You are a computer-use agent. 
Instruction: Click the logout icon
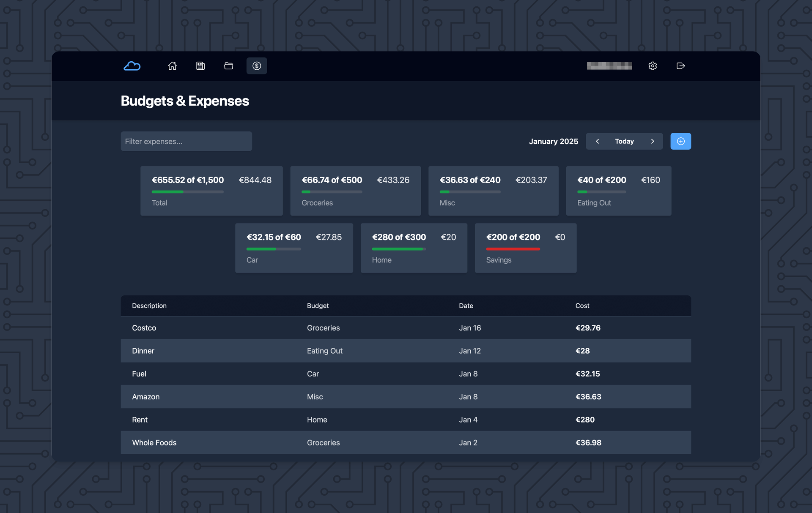(x=680, y=66)
